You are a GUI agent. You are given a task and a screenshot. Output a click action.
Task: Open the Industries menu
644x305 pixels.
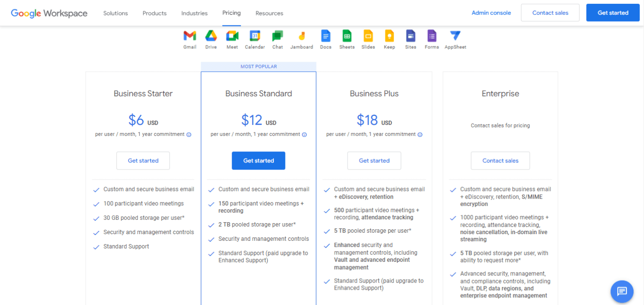point(194,13)
